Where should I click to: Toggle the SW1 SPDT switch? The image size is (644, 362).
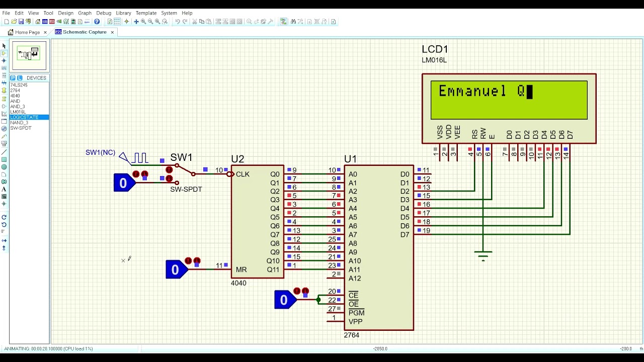185,173
